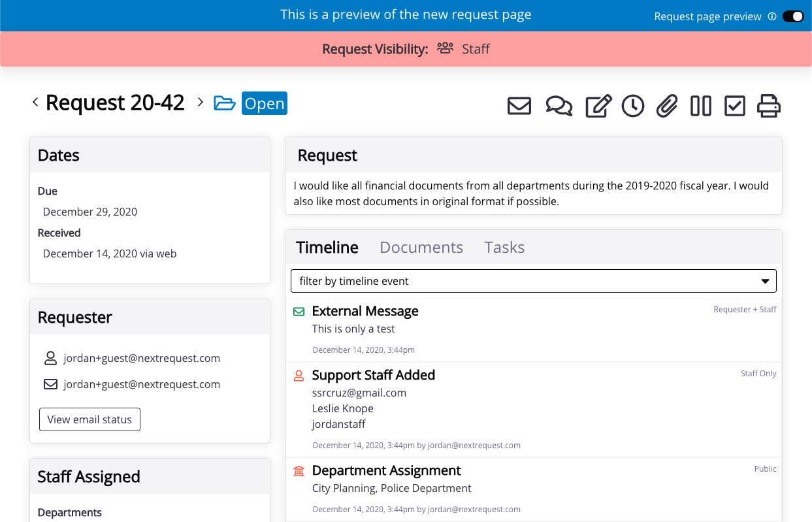Go to previous request with left chevron
Viewport: 812px width, 522px height.
click(35, 103)
